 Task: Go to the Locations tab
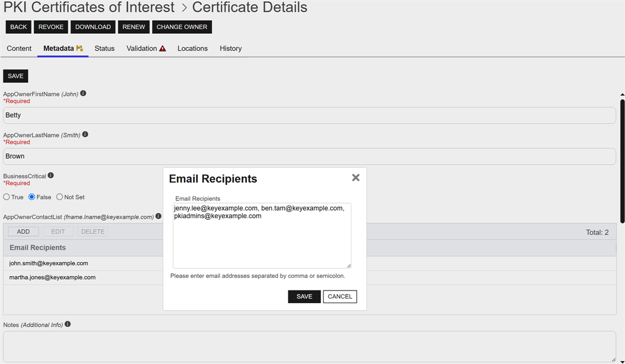[x=192, y=49]
